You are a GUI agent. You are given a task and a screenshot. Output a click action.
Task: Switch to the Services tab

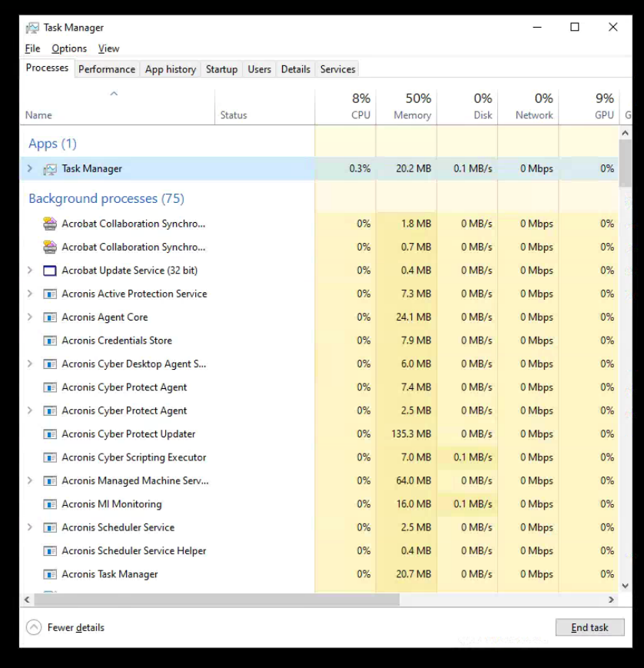(338, 69)
